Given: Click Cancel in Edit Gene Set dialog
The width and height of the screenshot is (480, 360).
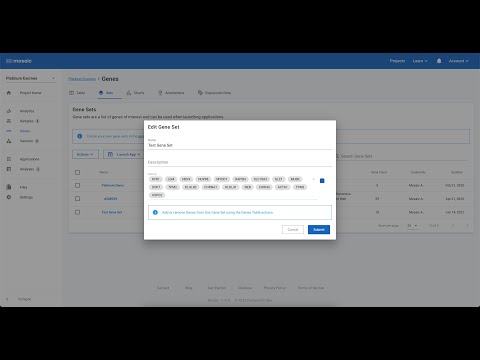Looking at the screenshot, I should 293,229.
